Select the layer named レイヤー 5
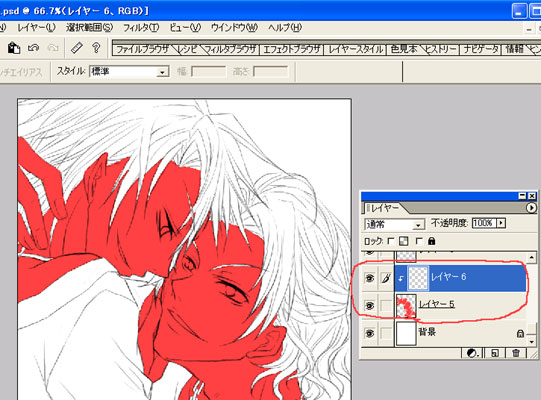This screenshot has width=541, height=400. click(x=436, y=304)
